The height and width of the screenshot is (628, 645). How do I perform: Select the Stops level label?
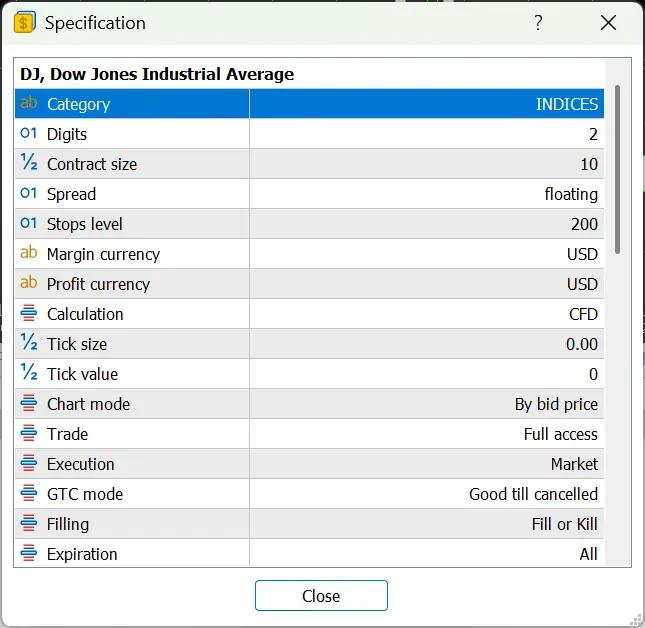(x=84, y=225)
